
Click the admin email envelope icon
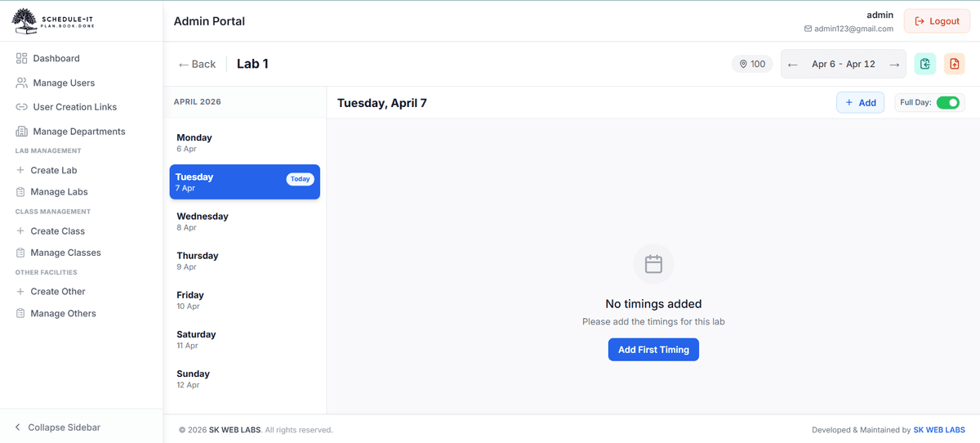click(808, 29)
